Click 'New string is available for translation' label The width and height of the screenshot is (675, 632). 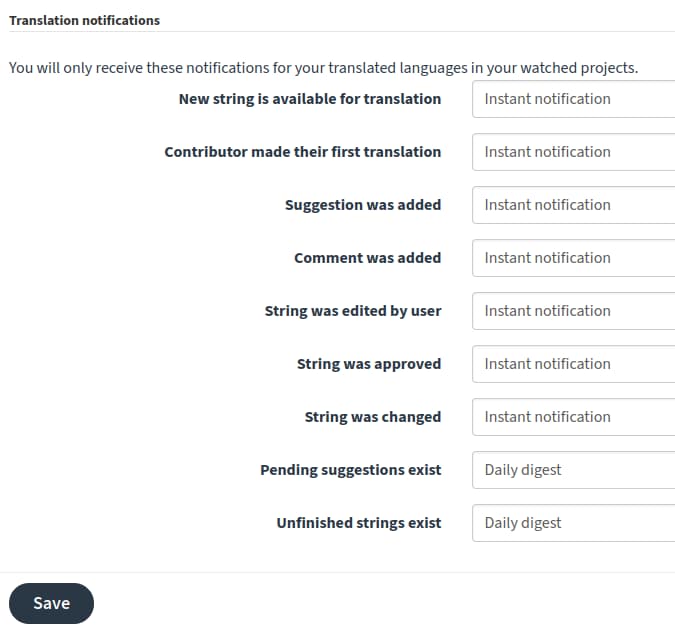[309, 99]
